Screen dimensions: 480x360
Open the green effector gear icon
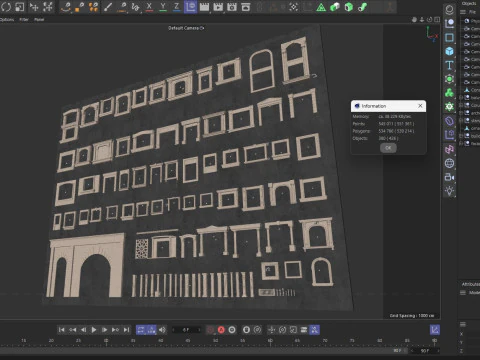click(x=449, y=107)
